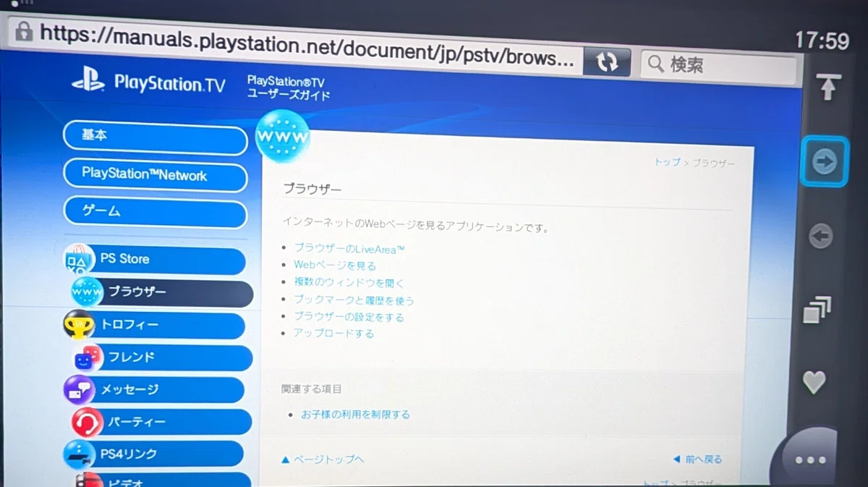Open the options menu with three dots
Screen dimensions: 868x487
[809, 460]
